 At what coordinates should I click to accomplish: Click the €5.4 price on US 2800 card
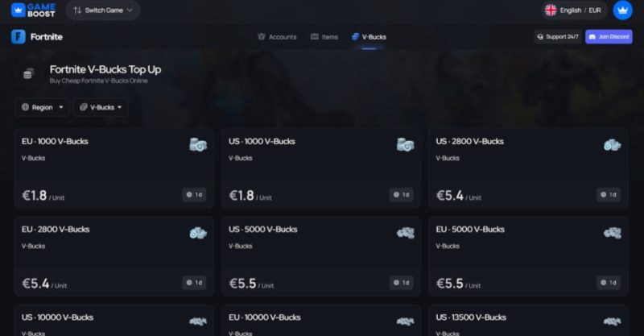coord(450,195)
